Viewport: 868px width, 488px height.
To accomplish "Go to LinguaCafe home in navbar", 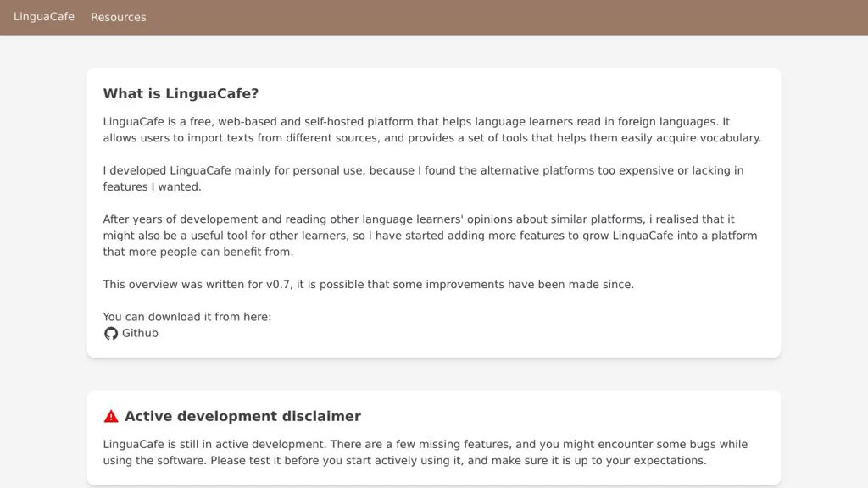I will tap(44, 17).
